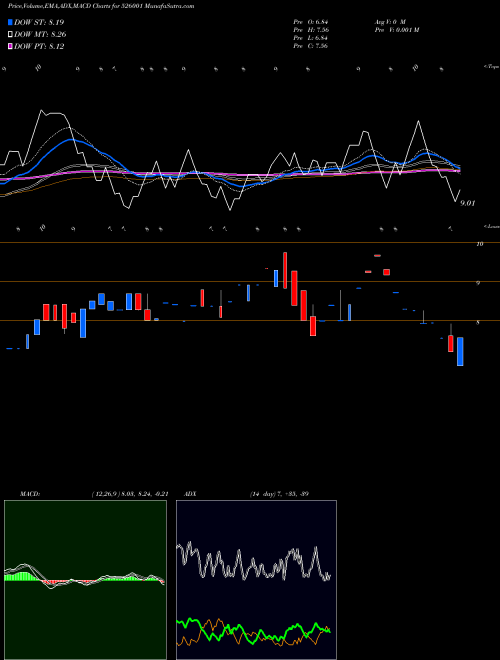The height and width of the screenshot is (660, 500).
Task: Click the last blue candlestick on the right
Action: [460, 351]
